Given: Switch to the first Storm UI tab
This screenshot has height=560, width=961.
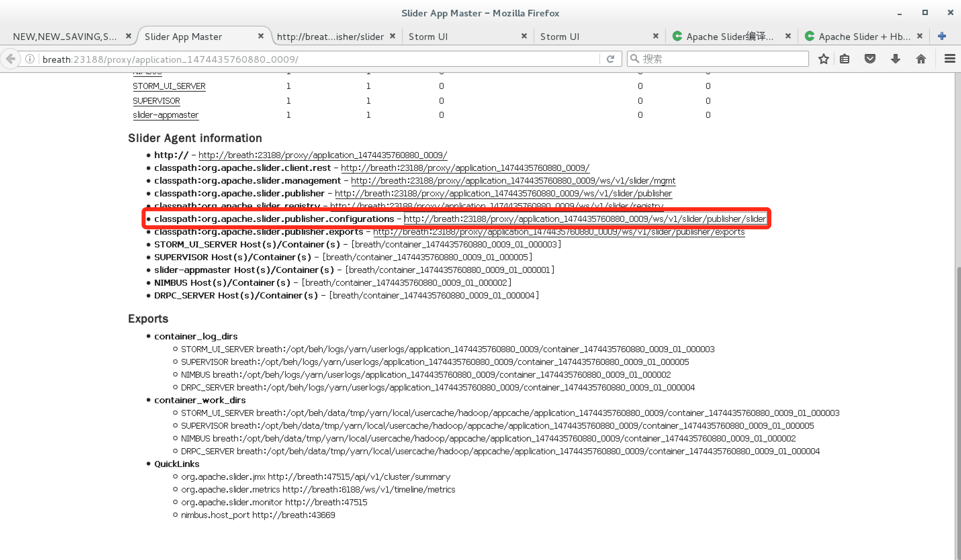Looking at the screenshot, I should [428, 37].
